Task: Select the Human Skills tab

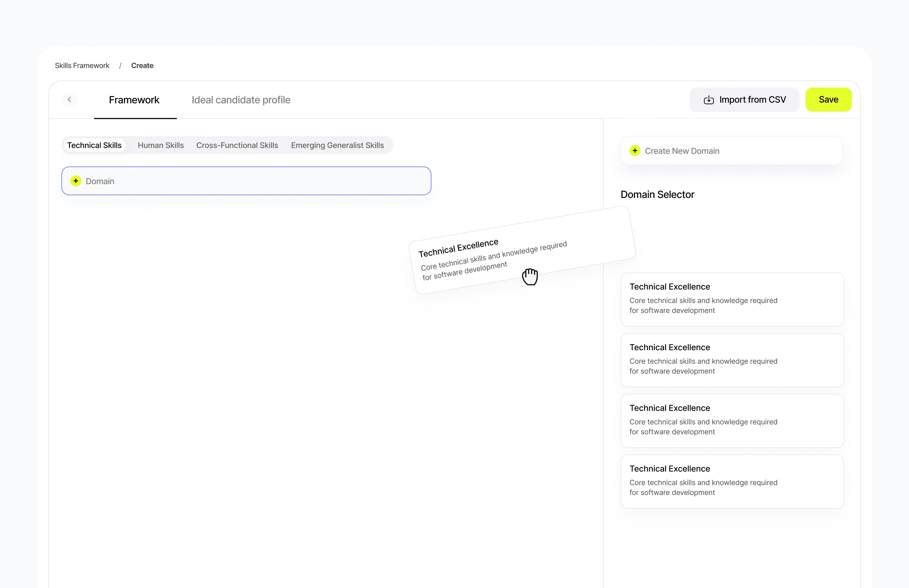Action: (x=161, y=145)
